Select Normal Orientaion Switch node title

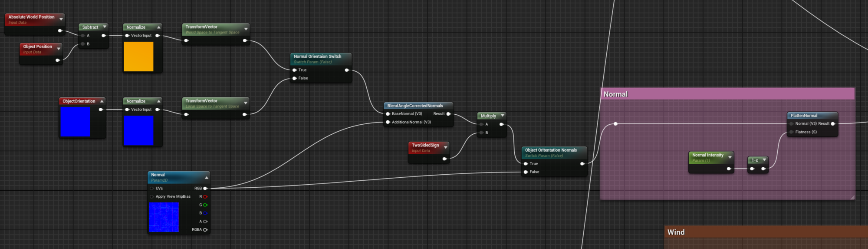[x=317, y=56]
